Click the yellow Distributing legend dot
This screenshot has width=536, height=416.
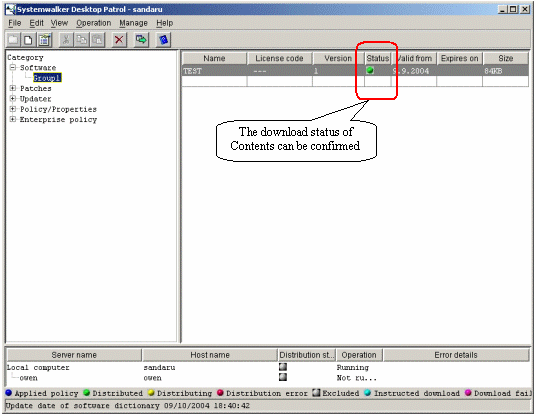click(x=151, y=393)
